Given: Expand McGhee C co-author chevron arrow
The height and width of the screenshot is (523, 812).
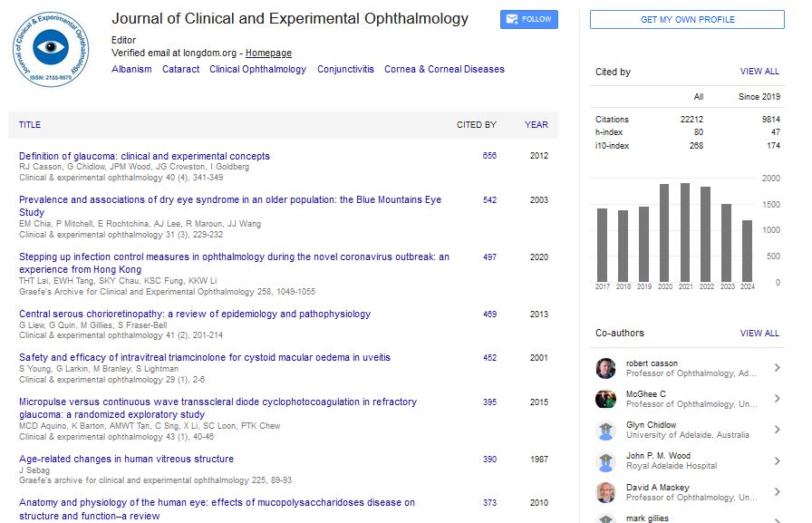Looking at the screenshot, I should (777, 399).
